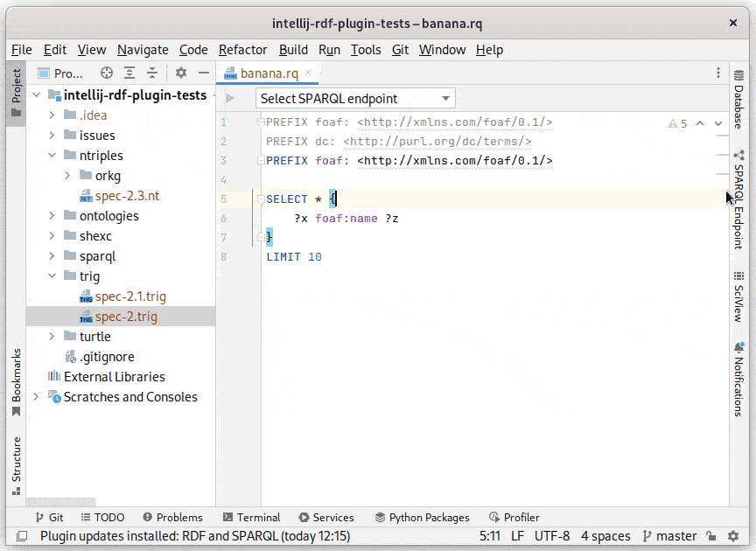Open the Navigate menu
Screen dimensions: 756x551
coord(143,50)
